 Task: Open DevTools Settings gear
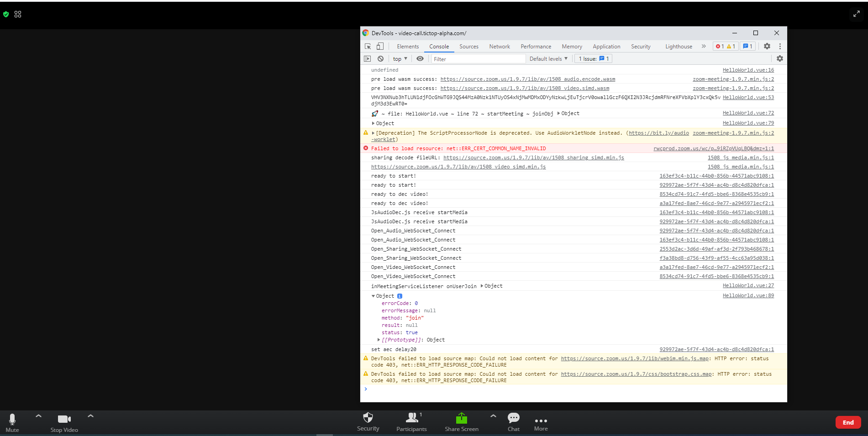(x=767, y=46)
